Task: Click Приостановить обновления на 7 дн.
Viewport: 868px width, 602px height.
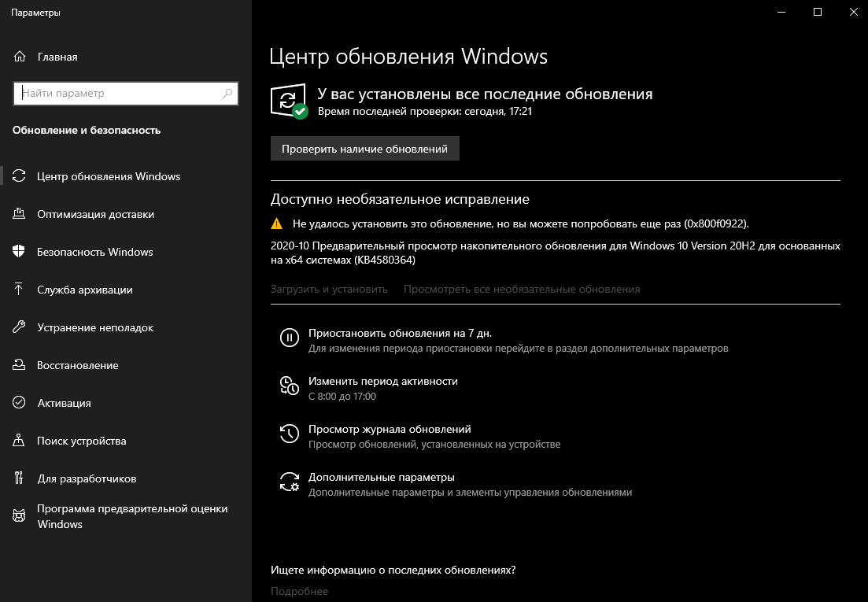Action: point(400,333)
